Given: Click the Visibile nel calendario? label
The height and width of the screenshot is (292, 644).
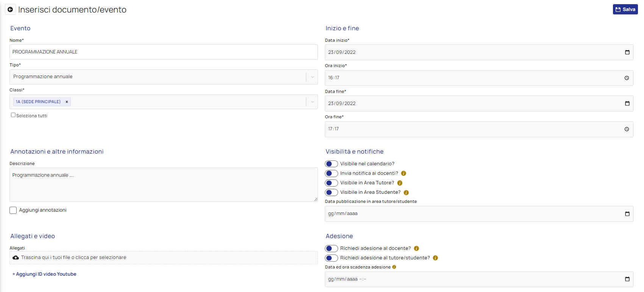Looking at the screenshot, I should pyautogui.click(x=367, y=164).
